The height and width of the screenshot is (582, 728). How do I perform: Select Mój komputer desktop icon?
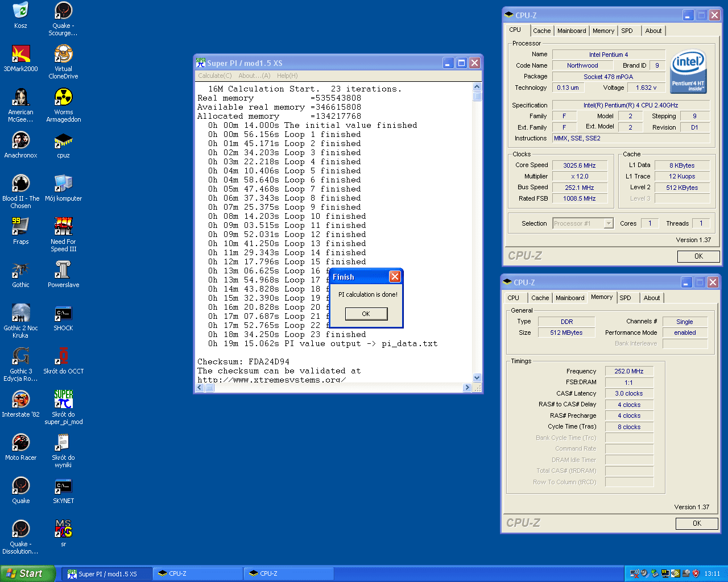pos(63,188)
